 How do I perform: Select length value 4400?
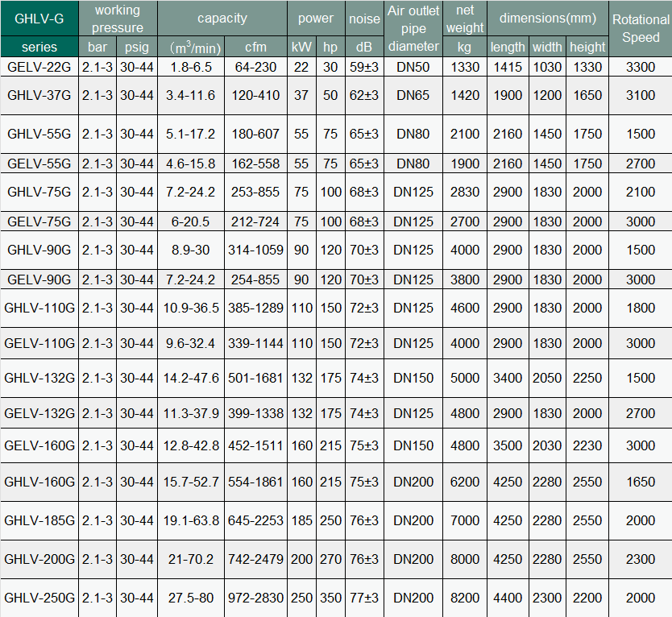click(x=508, y=598)
